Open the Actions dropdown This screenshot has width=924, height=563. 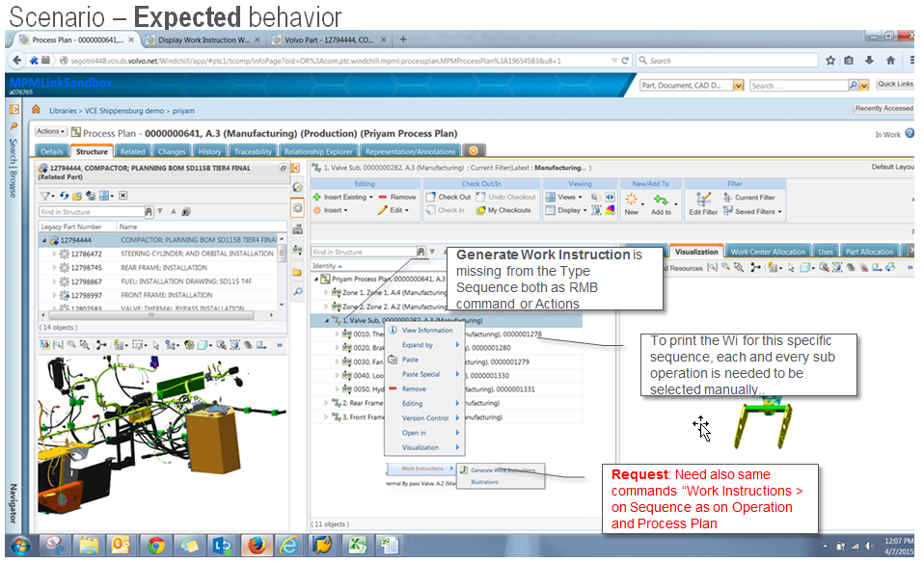(x=51, y=132)
